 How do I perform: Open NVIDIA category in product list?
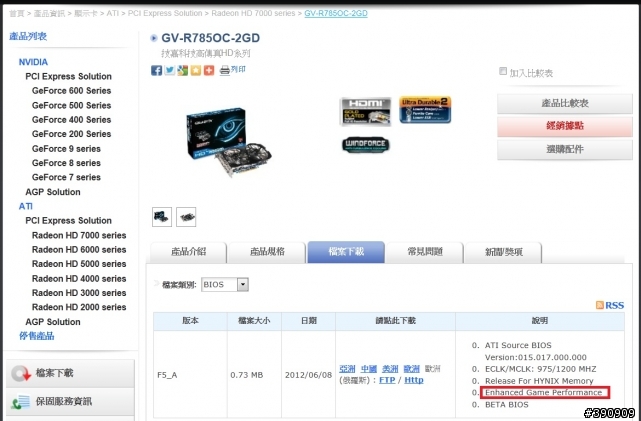33,62
